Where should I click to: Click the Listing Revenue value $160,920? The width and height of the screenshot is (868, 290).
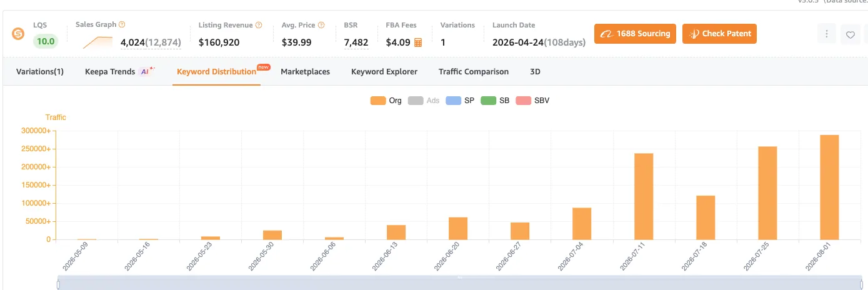(219, 42)
